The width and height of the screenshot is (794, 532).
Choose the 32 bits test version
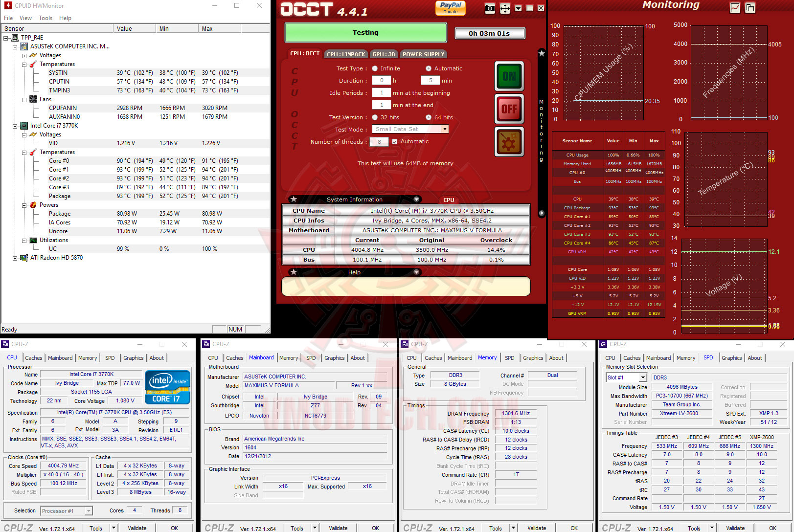pos(375,117)
